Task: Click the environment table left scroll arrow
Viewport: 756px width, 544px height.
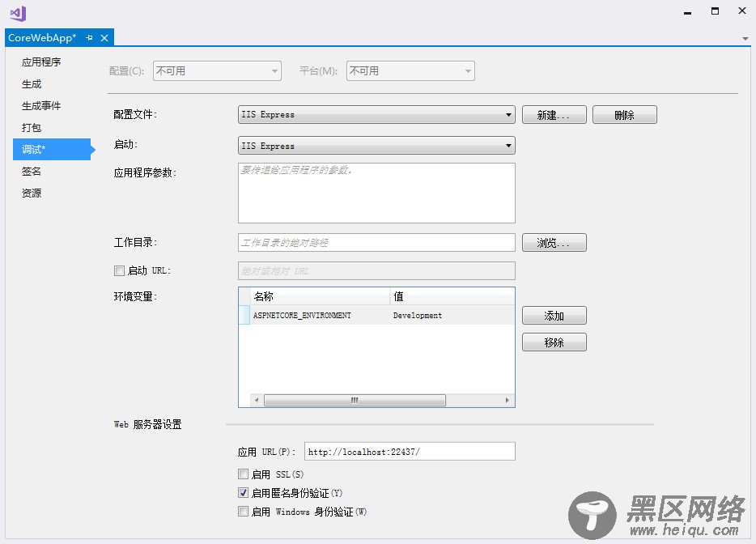Action: tap(257, 400)
